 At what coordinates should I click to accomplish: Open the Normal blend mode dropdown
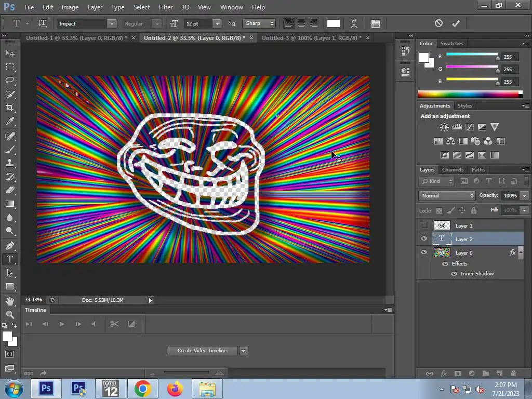pyautogui.click(x=447, y=196)
